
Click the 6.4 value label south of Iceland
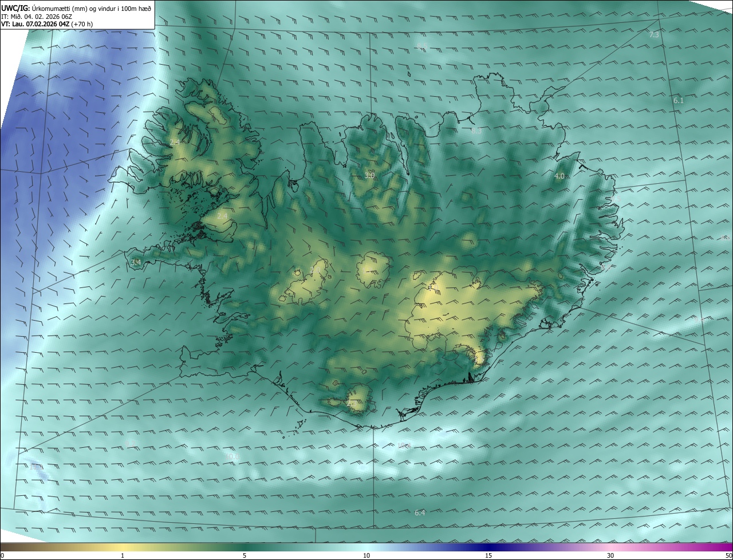click(420, 513)
